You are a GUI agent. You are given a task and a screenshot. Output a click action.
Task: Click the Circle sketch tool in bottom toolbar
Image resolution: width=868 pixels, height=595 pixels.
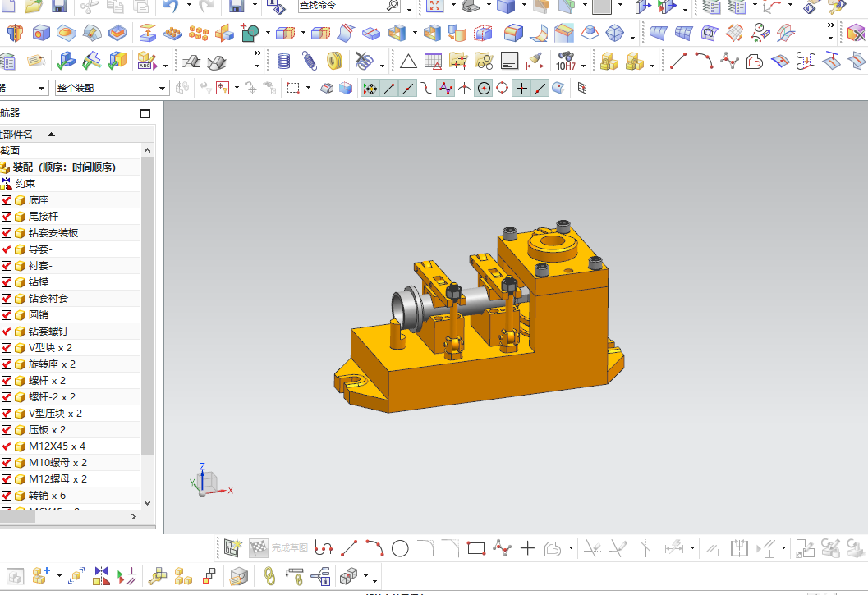(400, 548)
